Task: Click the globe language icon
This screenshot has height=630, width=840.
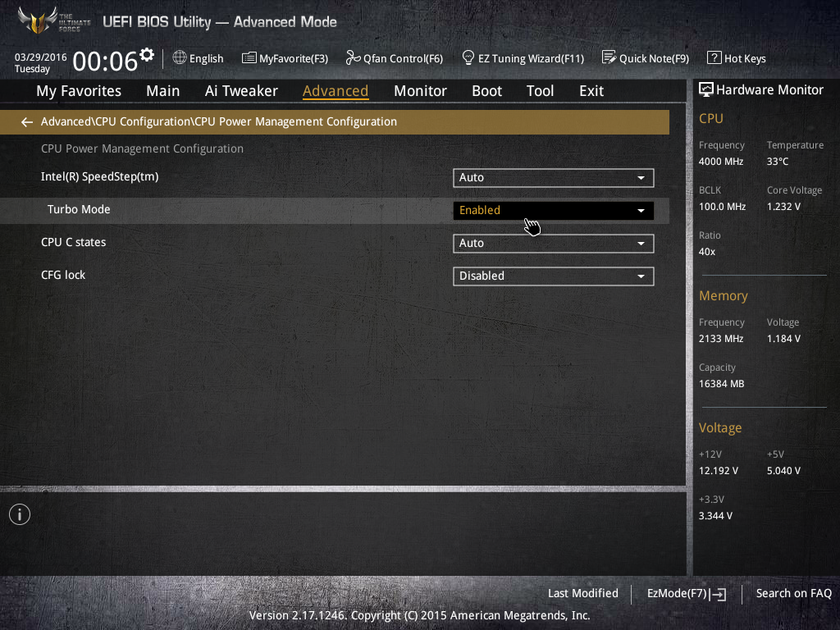Action: pyautogui.click(x=180, y=58)
